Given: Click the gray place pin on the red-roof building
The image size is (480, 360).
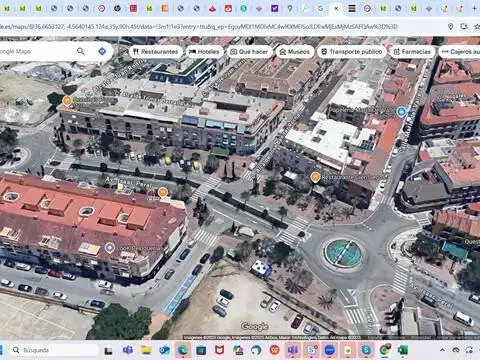Looking at the screenshot, I should (110, 248).
